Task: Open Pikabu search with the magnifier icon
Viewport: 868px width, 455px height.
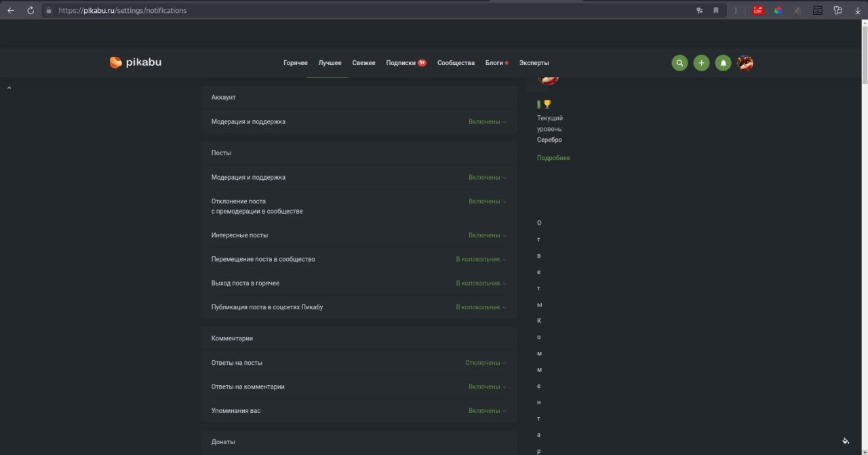Action: 679,63
